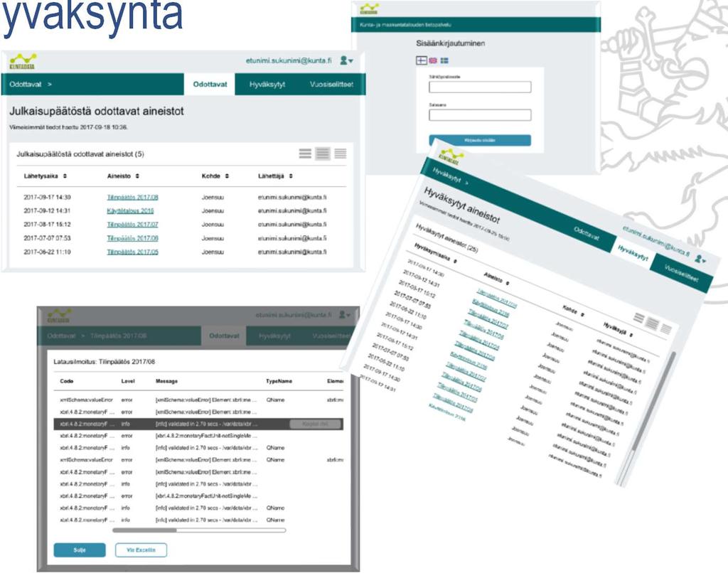Viewport: 728px width, 573px height.
Task: Click the Vie Exceliin export button
Action: tap(141, 550)
